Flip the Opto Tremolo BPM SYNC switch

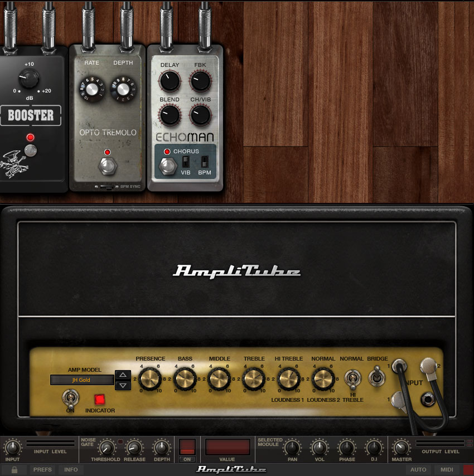pyautogui.click(x=107, y=187)
